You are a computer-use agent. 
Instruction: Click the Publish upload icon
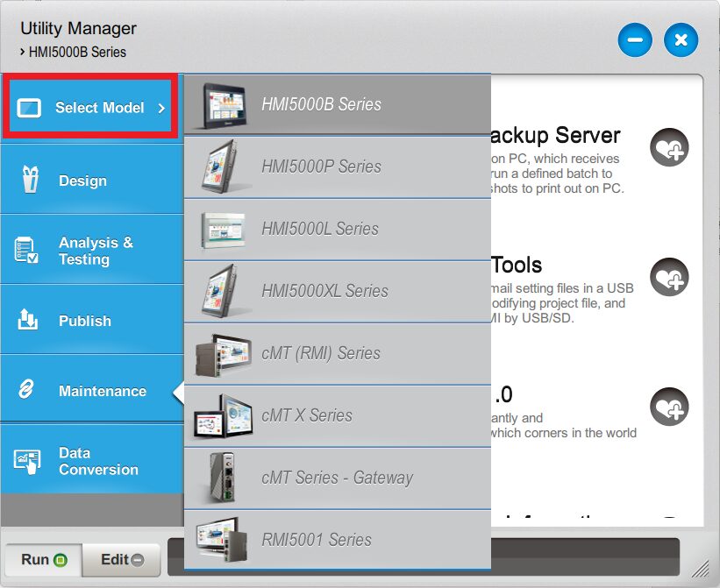click(27, 319)
